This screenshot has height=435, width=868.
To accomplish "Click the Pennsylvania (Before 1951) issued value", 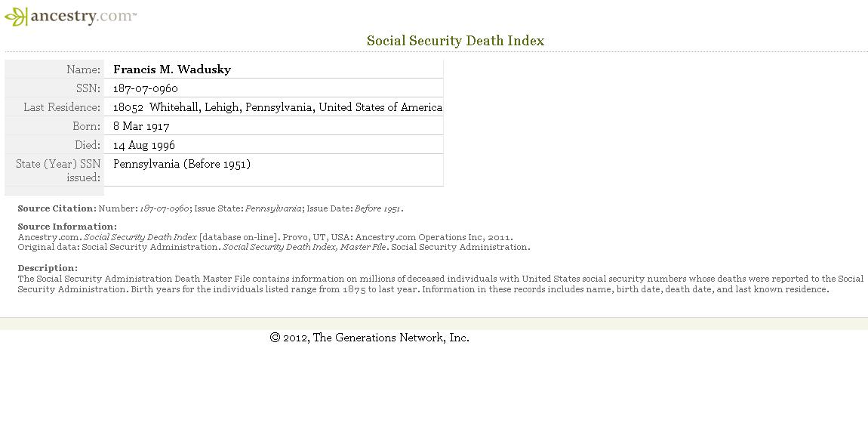I will pos(182,164).
